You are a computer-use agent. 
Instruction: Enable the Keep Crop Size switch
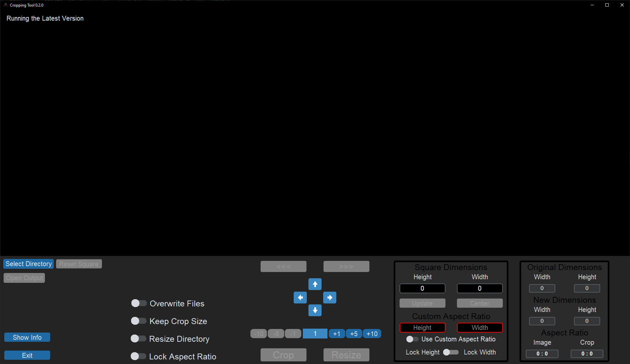(138, 321)
